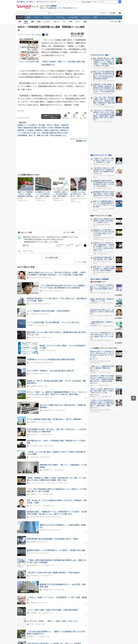
Task: Click the 記事に関する報告 report icon link
Action: (24, 118)
